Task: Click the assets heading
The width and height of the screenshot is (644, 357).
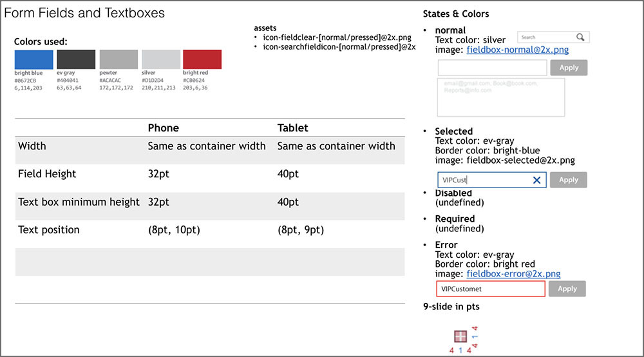Action: 265,28
